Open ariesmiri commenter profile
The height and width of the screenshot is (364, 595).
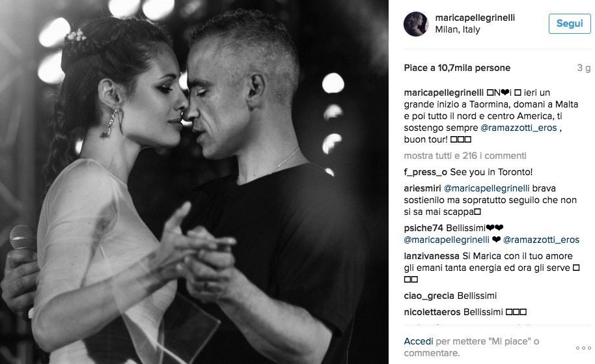(422, 189)
